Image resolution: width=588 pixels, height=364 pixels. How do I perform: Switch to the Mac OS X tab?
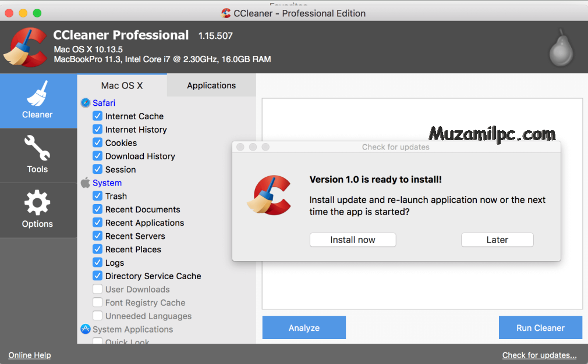coord(122,85)
